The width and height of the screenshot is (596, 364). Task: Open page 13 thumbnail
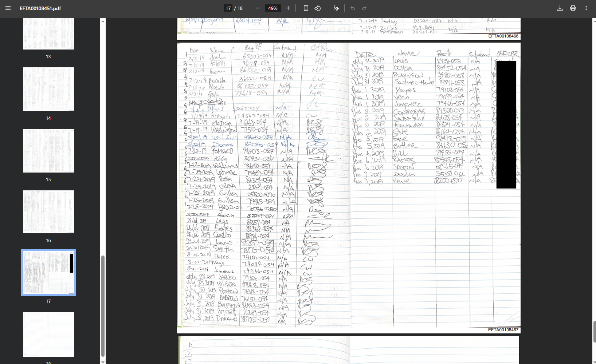click(48, 33)
